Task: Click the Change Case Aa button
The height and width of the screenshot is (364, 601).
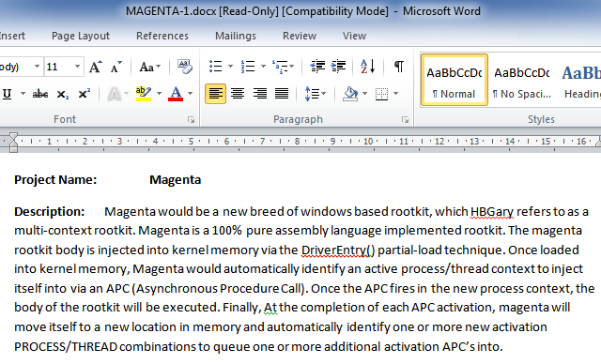Action: (x=149, y=67)
